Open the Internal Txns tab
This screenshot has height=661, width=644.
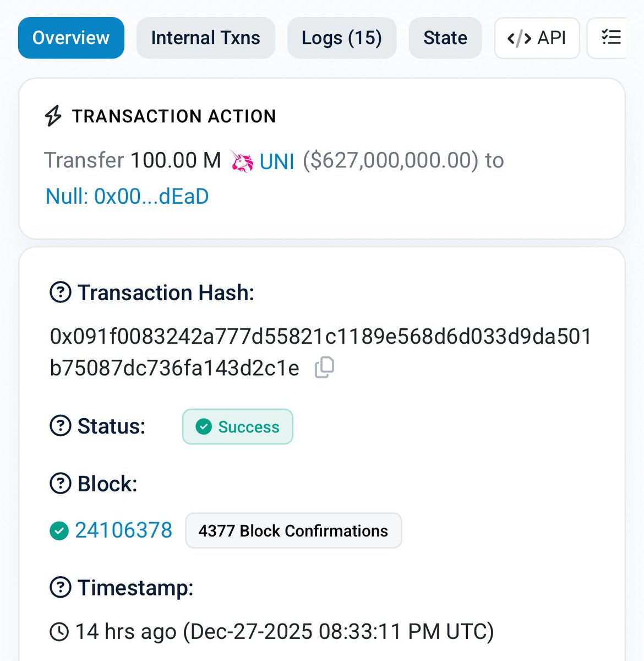pos(205,38)
